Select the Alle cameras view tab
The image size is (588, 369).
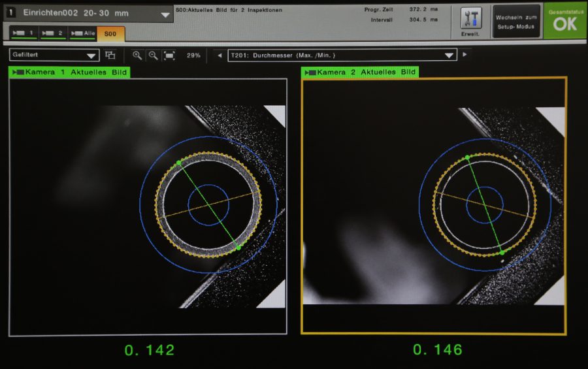[x=82, y=33]
